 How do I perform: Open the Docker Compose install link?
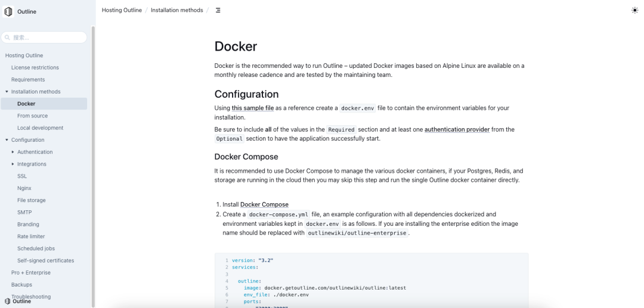(264, 204)
